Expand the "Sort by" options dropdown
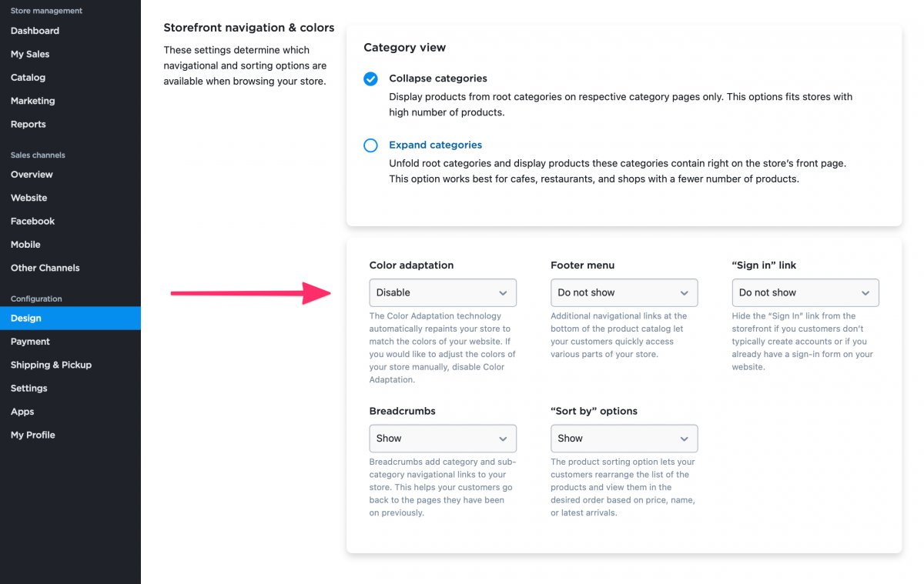Screen dimensions: 924x584 point(624,439)
